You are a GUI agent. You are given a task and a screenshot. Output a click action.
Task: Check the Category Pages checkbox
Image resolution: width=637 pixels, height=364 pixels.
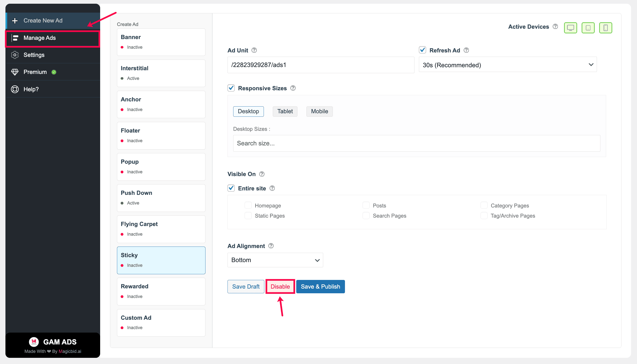[x=484, y=205]
